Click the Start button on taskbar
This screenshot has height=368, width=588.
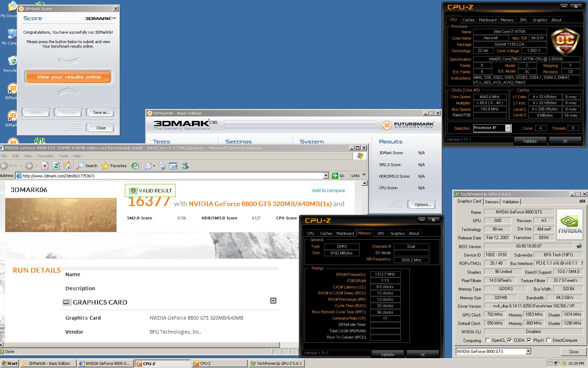click(10, 363)
